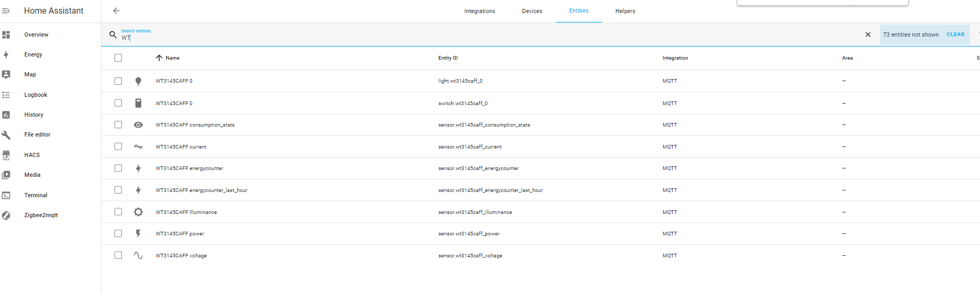980x294 pixels.
Task: Click the back arrow icon
Action: (117, 10)
